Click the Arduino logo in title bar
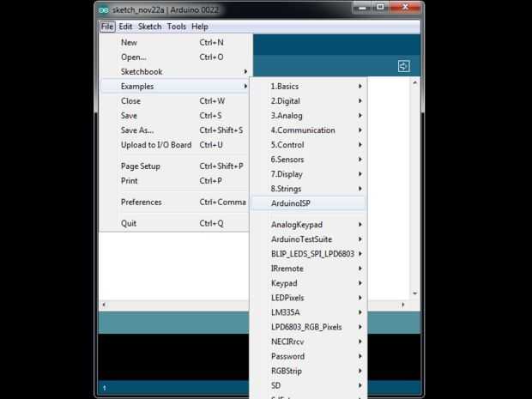This screenshot has height=399, width=532. [x=104, y=10]
